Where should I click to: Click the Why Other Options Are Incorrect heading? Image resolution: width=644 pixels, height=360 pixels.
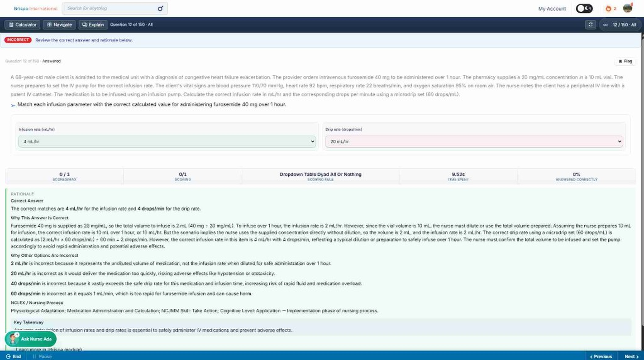(45, 255)
